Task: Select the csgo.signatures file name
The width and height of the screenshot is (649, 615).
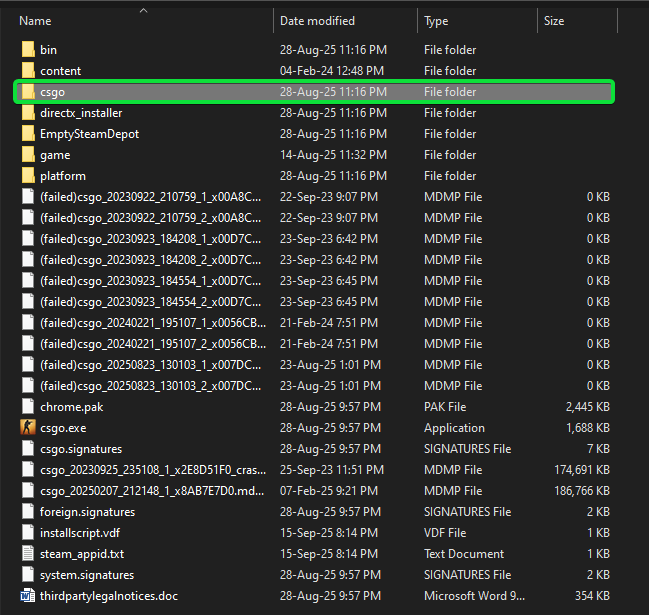Action: pos(81,449)
